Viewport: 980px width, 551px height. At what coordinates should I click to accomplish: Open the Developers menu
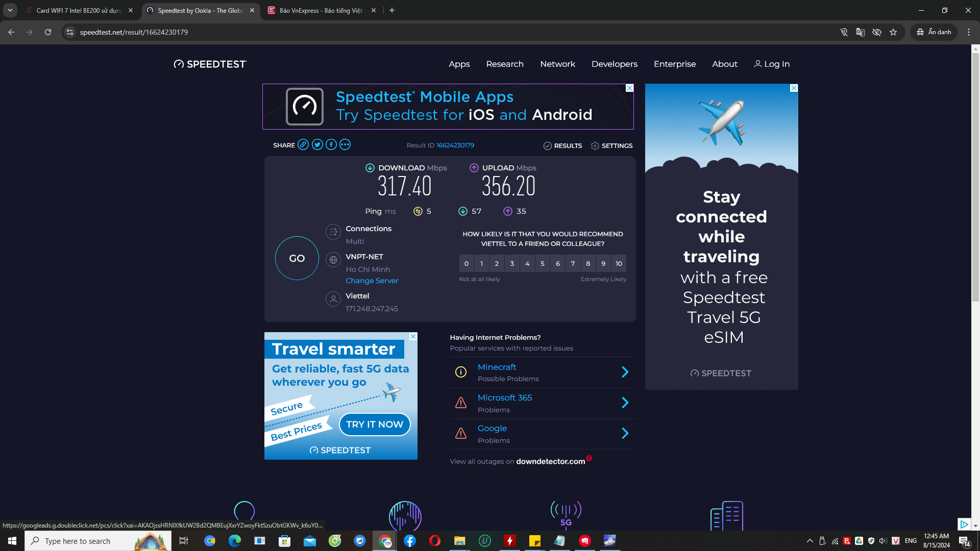tap(615, 64)
